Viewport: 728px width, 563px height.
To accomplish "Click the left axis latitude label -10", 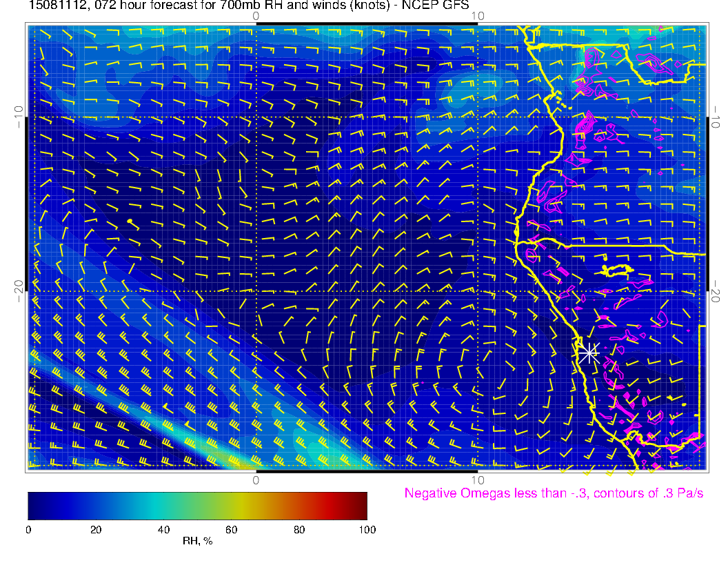I will pos(19,116).
